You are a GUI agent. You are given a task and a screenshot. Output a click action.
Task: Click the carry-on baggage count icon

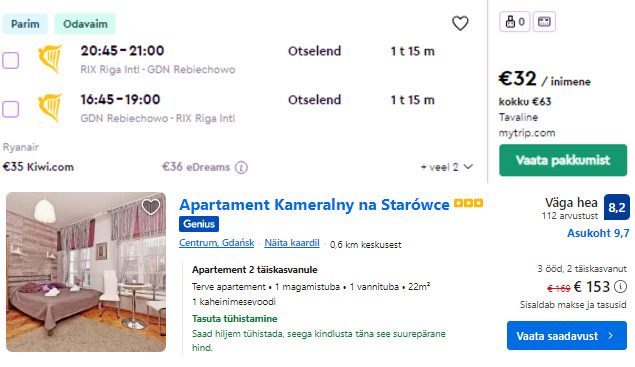[514, 21]
